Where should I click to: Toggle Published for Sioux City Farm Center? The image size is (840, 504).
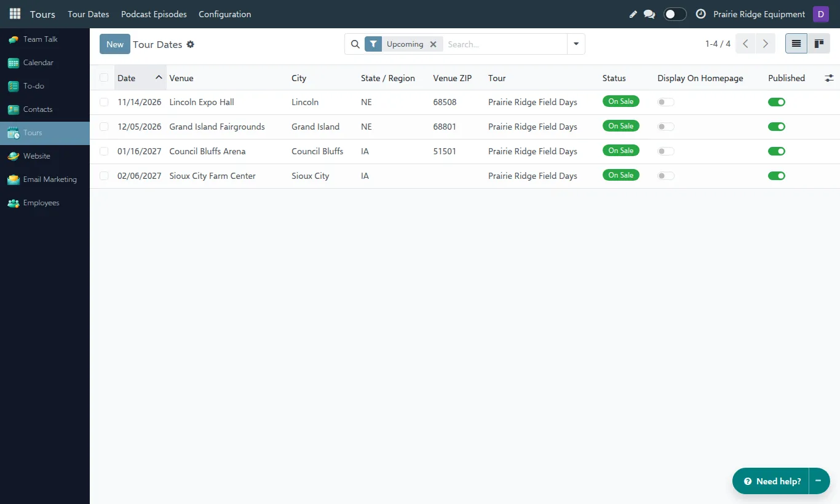(x=777, y=176)
